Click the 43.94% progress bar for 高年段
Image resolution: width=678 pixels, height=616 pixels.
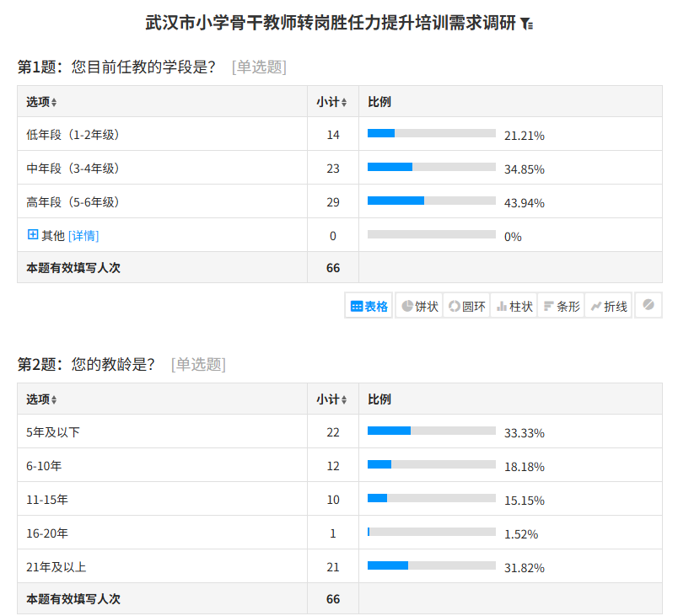click(x=432, y=201)
